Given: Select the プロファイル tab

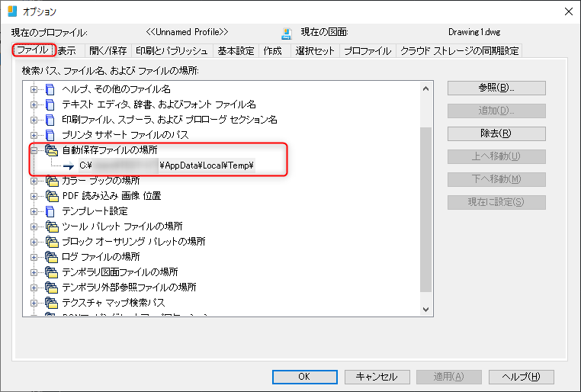Looking at the screenshot, I should pyautogui.click(x=368, y=51).
